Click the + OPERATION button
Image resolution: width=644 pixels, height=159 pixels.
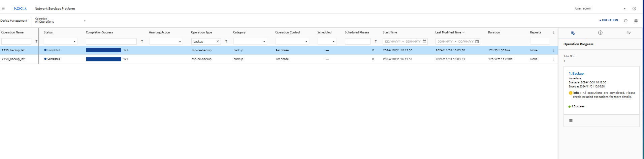[x=608, y=20]
